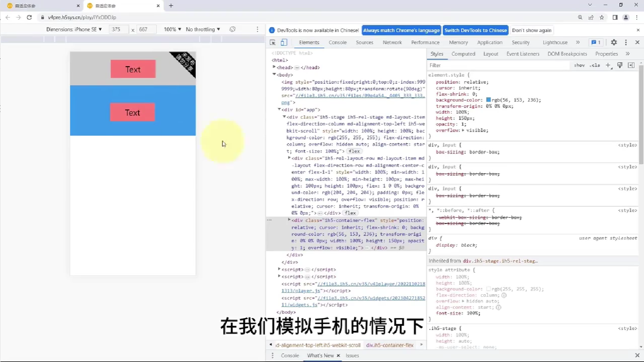
Task: Add new style rule plus icon
Action: coord(608,65)
